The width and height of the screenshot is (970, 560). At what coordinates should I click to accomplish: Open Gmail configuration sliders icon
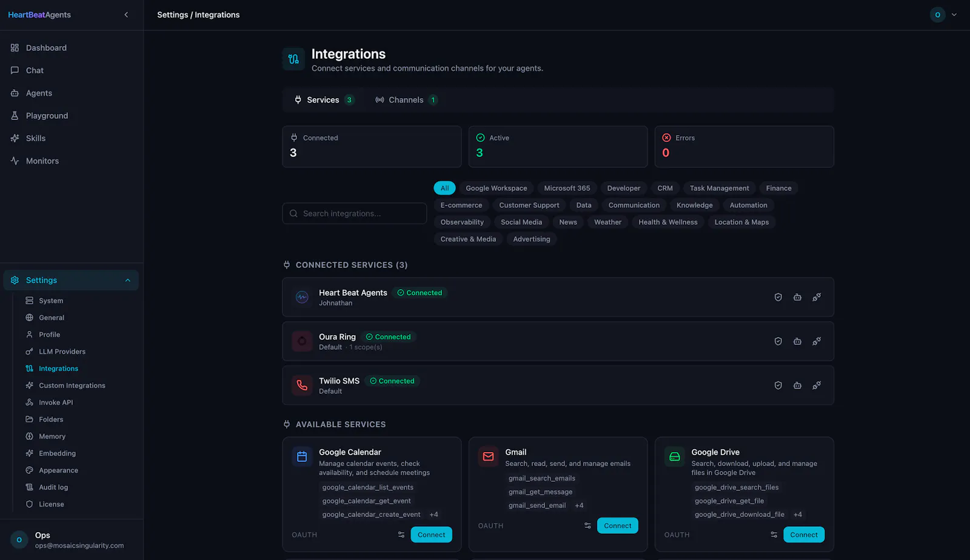[587, 525]
